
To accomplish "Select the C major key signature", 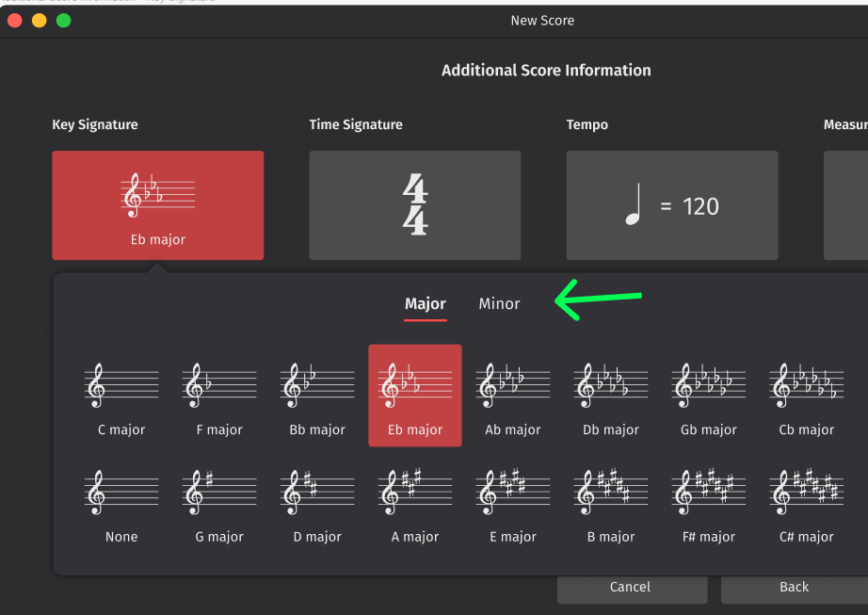I will click(x=121, y=396).
